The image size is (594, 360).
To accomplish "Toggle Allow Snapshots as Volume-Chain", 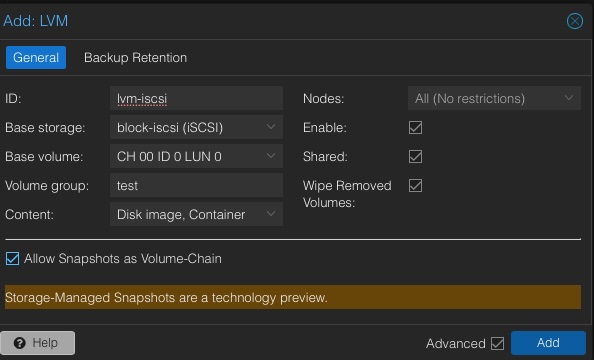I will point(13,258).
